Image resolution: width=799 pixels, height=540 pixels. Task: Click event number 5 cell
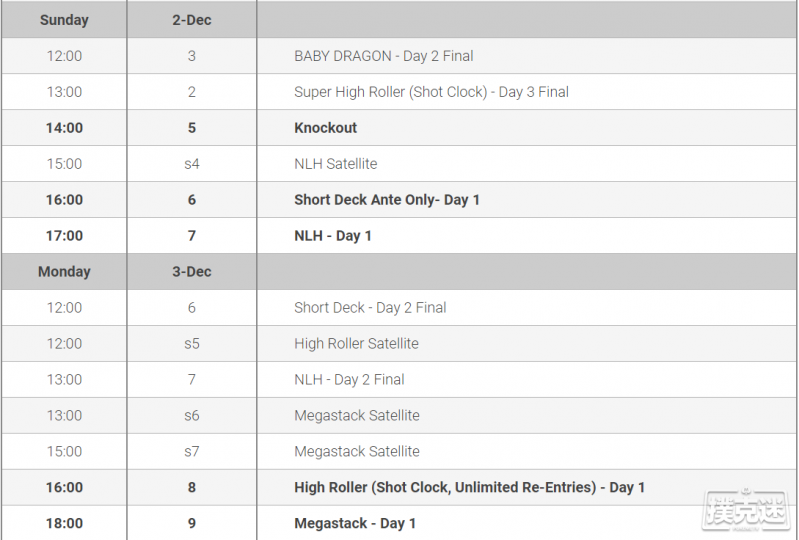pyautogui.click(x=192, y=128)
